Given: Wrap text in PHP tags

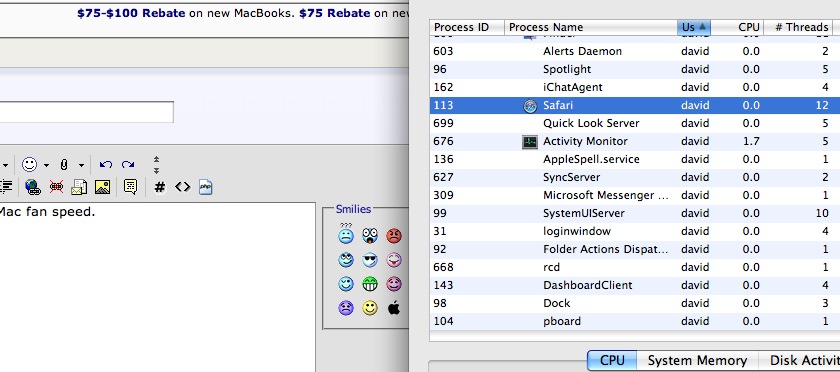Looking at the screenshot, I should pos(206,187).
